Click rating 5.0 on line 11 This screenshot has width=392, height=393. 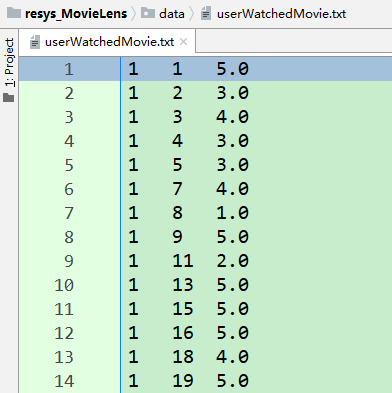click(x=232, y=309)
